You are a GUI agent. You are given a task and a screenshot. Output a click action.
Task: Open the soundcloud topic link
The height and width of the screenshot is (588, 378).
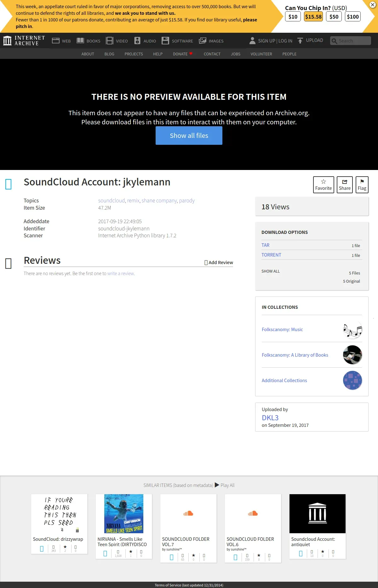112,201
